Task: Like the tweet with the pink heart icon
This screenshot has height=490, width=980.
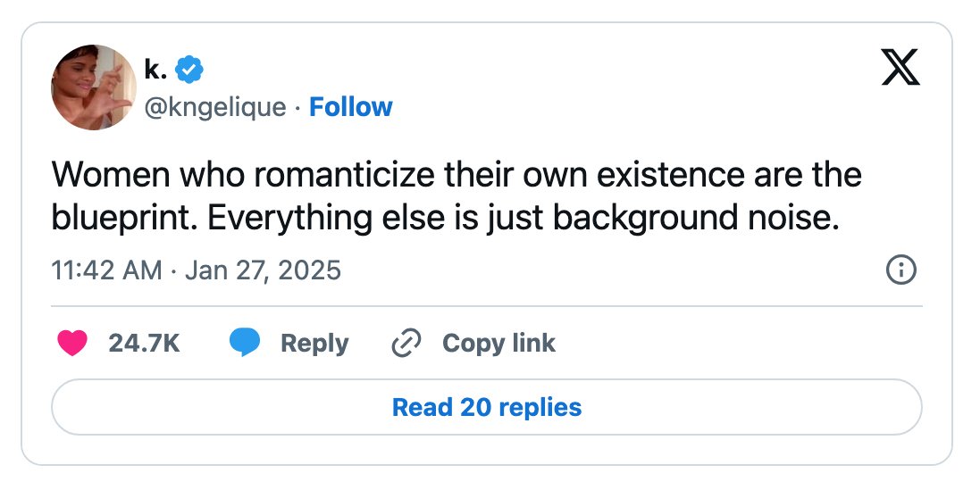Action: 72,344
